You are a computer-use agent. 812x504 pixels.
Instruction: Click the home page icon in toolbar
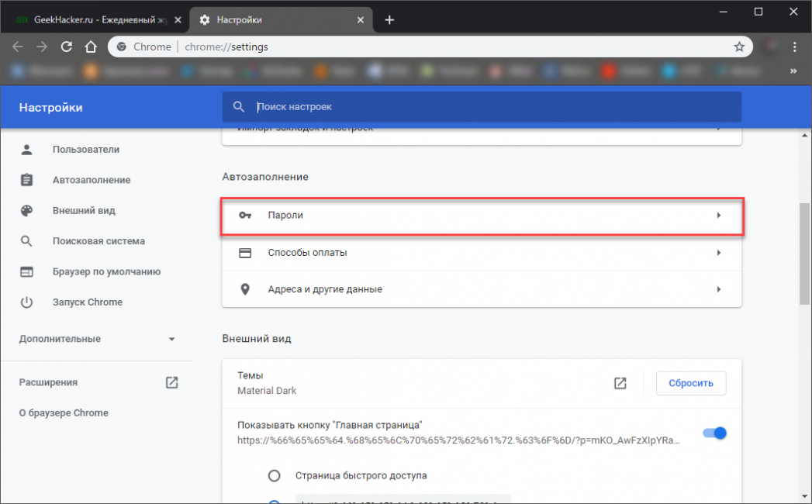pyautogui.click(x=91, y=47)
